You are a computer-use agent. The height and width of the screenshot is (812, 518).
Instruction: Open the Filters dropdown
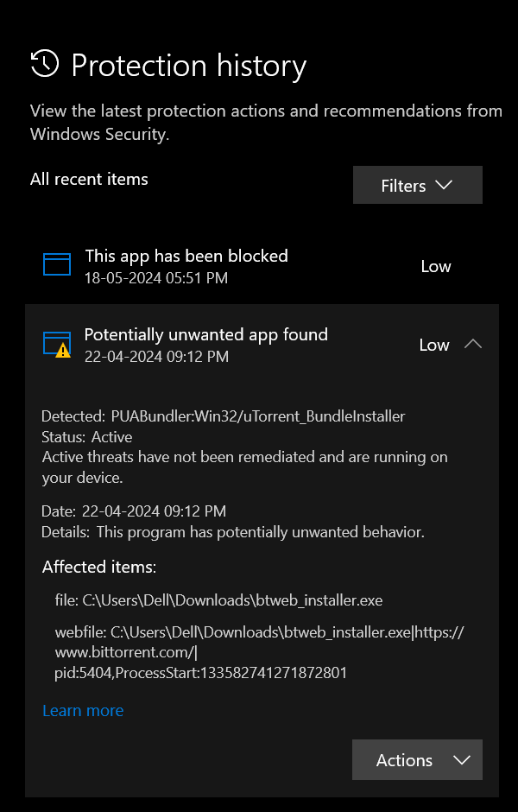coord(417,185)
